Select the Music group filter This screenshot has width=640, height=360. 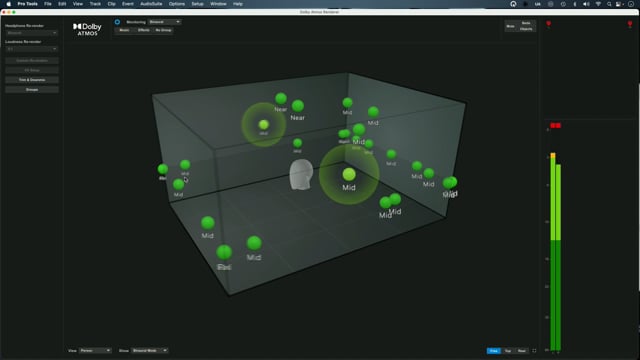[124, 30]
